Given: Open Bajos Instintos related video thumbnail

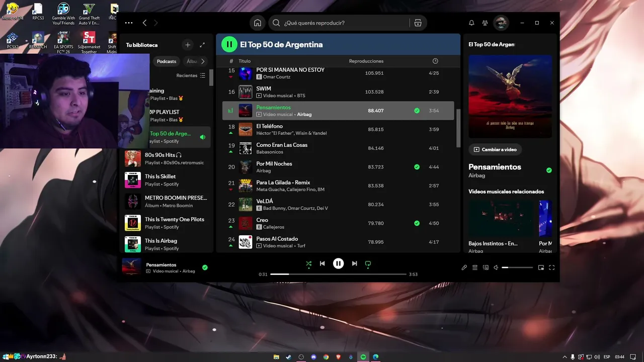Looking at the screenshot, I should tap(502, 219).
